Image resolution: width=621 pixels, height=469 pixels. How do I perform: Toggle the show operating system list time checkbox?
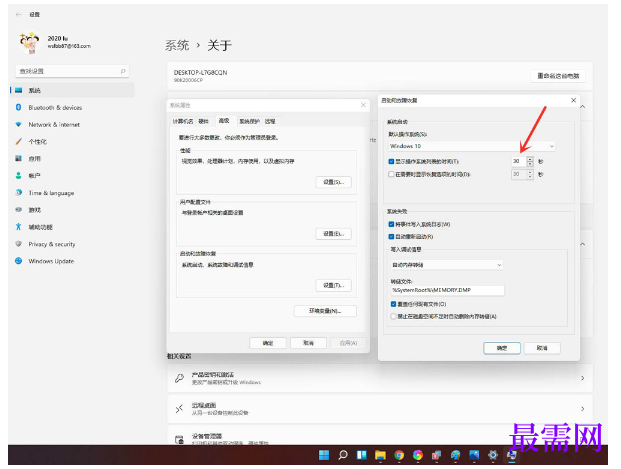click(391, 162)
